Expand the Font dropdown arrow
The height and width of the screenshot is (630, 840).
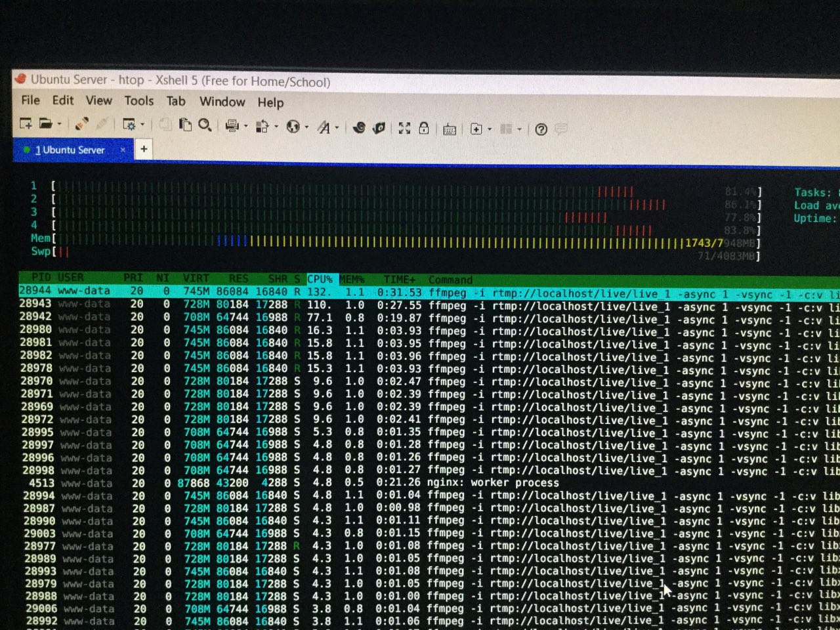click(x=337, y=128)
